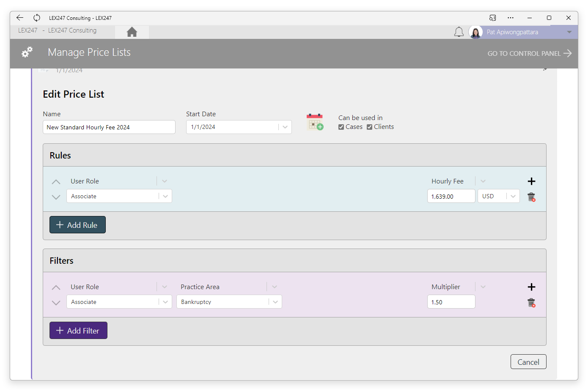Viewport: 588px width, 391px height.
Task: Open the notifications bell
Action: coord(459,32)
